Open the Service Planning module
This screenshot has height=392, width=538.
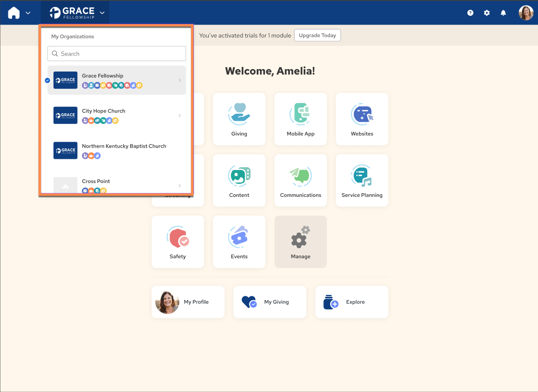tap(362, 180)
